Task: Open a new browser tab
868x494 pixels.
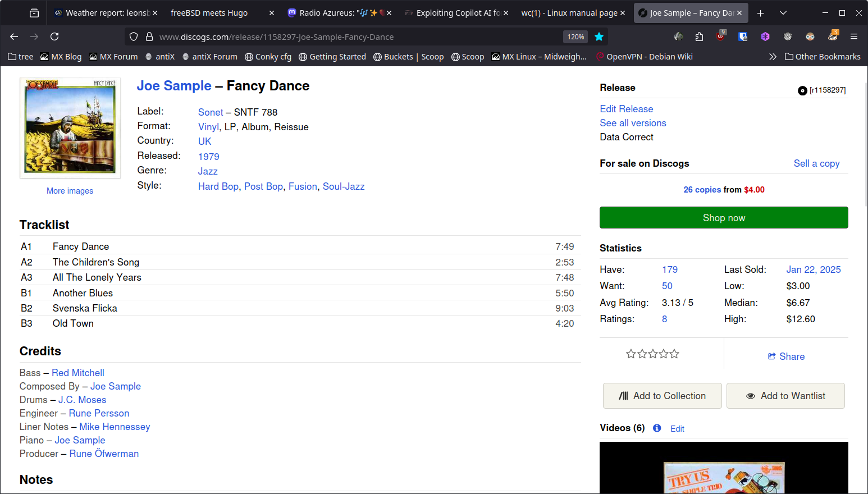Action: point(761,13)
